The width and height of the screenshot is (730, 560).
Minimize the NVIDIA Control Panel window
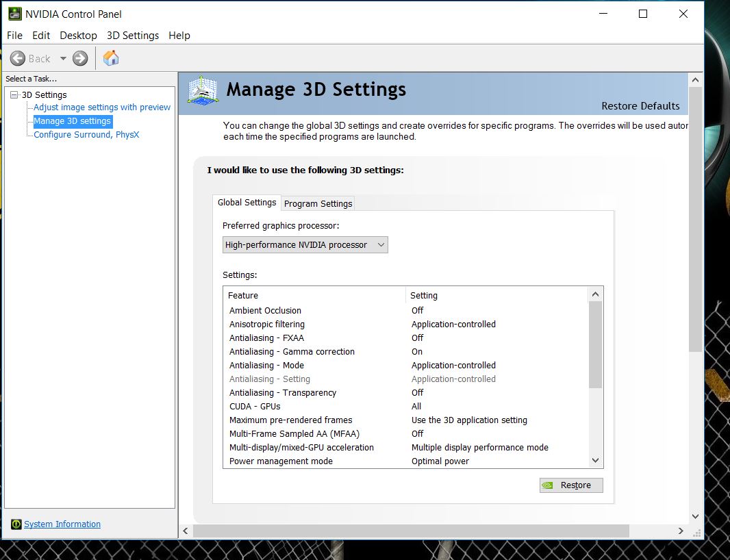[x=603, y=14]
